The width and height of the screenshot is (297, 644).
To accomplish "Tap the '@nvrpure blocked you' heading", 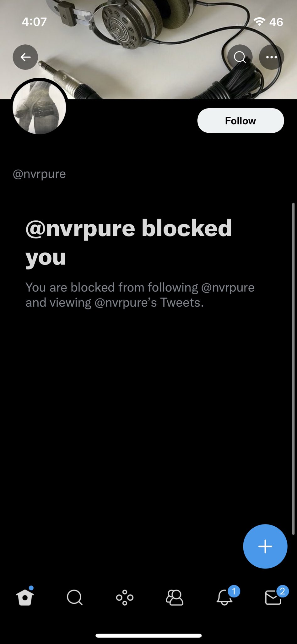I will [128, 242].
